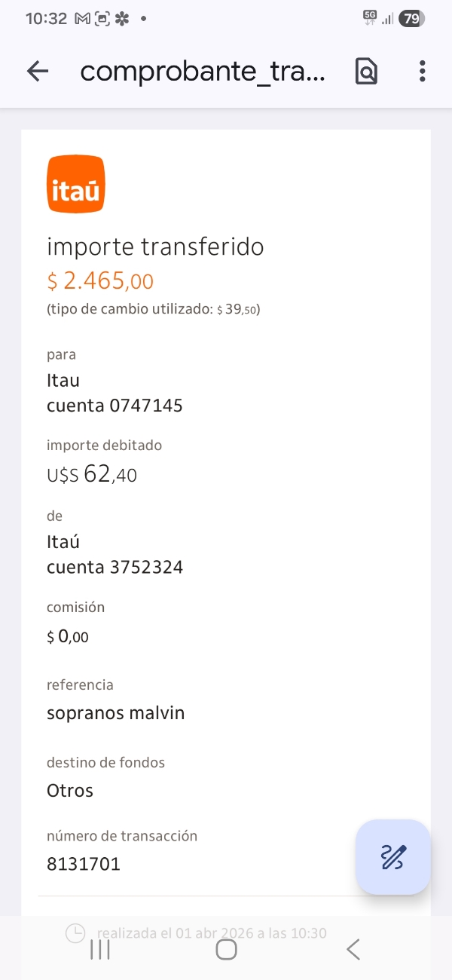Tap the battery indicator showing 79
The width and height of the screenshot is (452, 980).
pos(411,19)
